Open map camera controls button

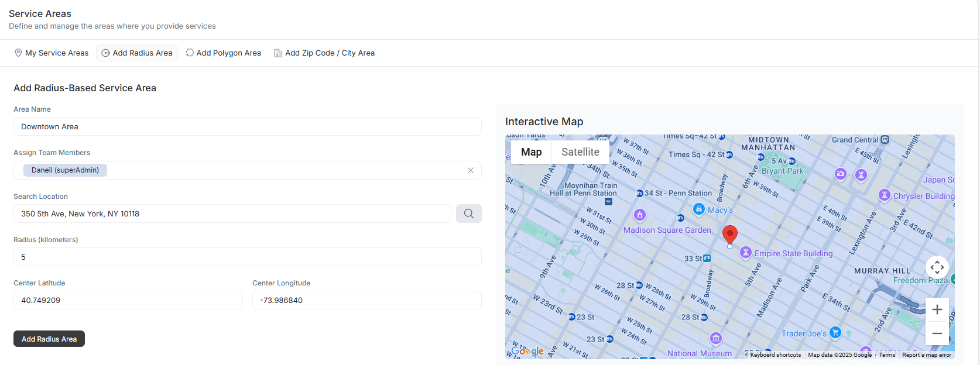click(937, 267)
